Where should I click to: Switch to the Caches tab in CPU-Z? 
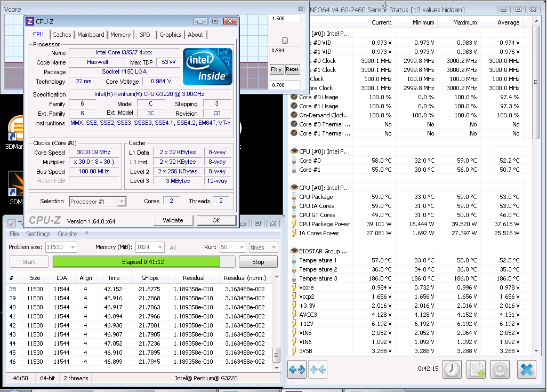coord(62,35)
